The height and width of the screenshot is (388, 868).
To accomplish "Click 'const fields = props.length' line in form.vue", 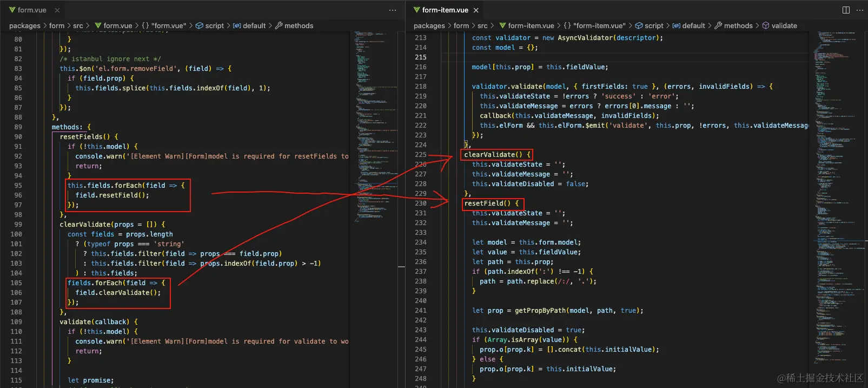I will (120, 234).
